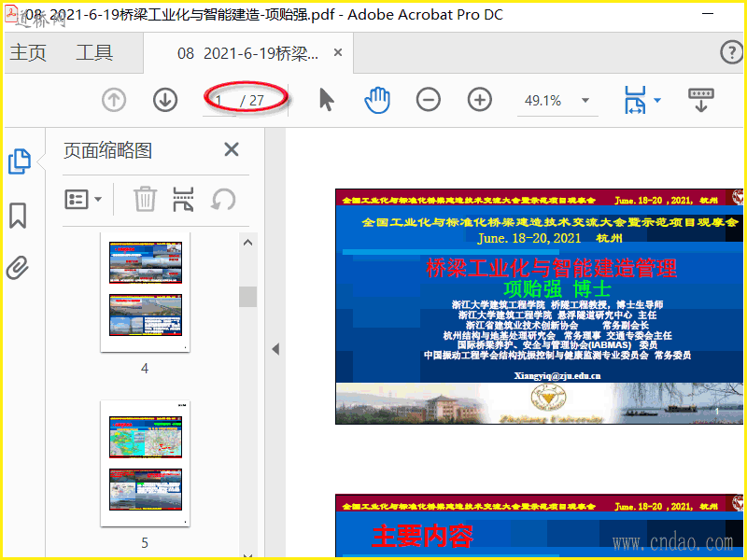The image size is (747, 560).
Task: Zoom out with minus button
Action: [429, 100]
